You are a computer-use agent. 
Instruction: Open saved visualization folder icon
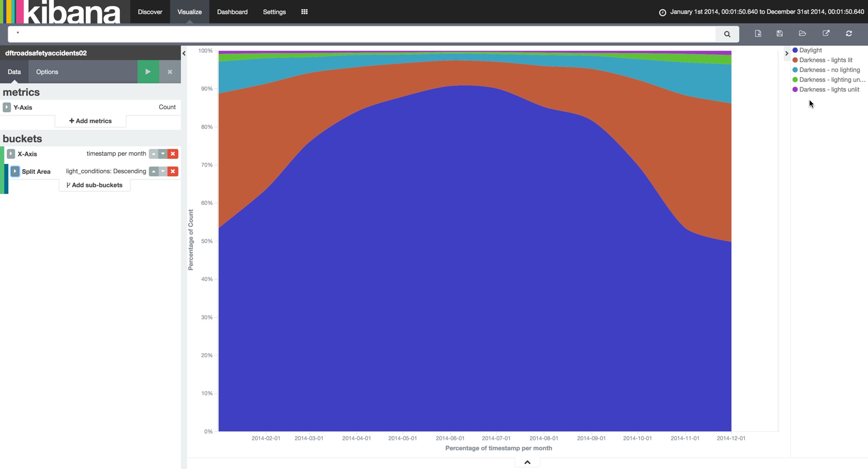802,34
